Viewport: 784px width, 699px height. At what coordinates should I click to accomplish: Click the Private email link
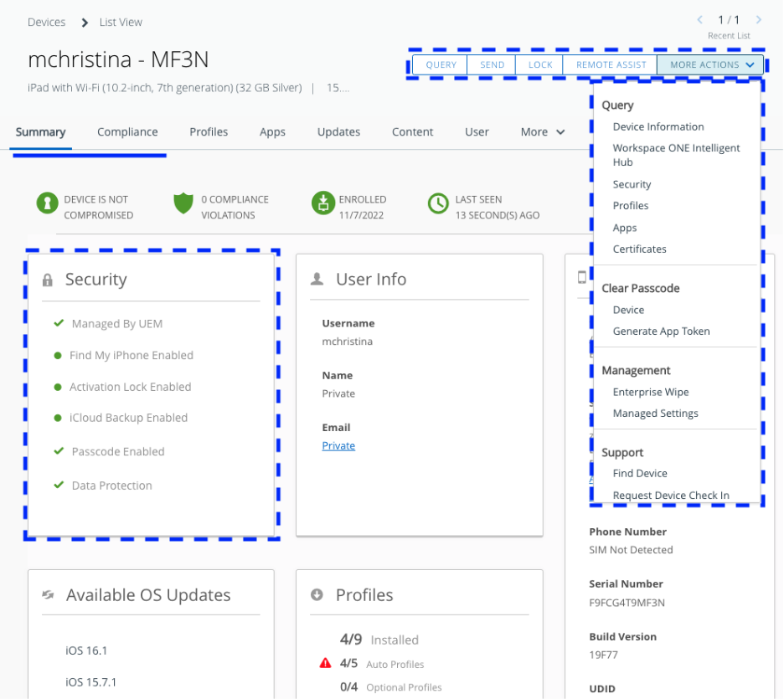tap(338, 445)
